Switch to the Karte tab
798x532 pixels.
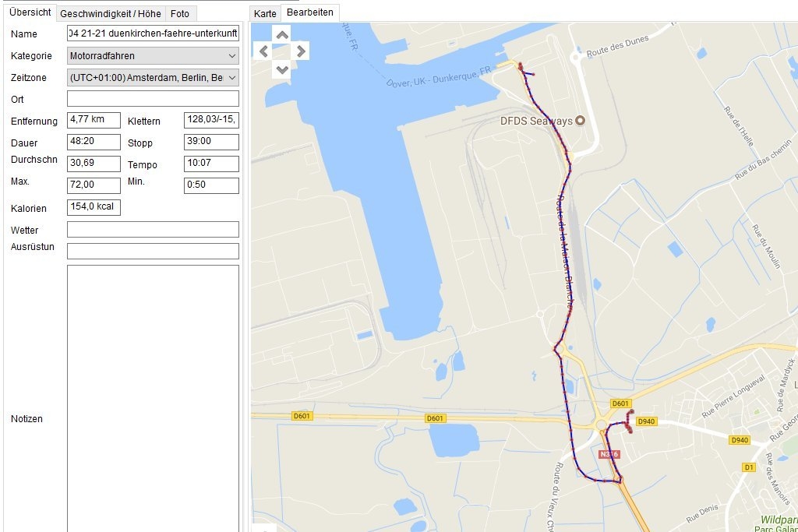[x=265, y=13]
